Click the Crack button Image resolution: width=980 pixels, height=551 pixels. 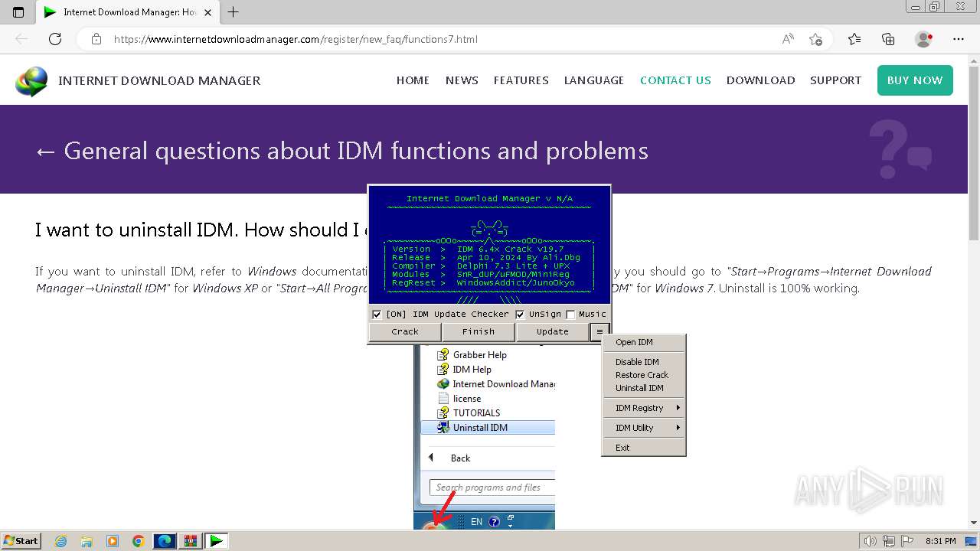coord(405,331)
